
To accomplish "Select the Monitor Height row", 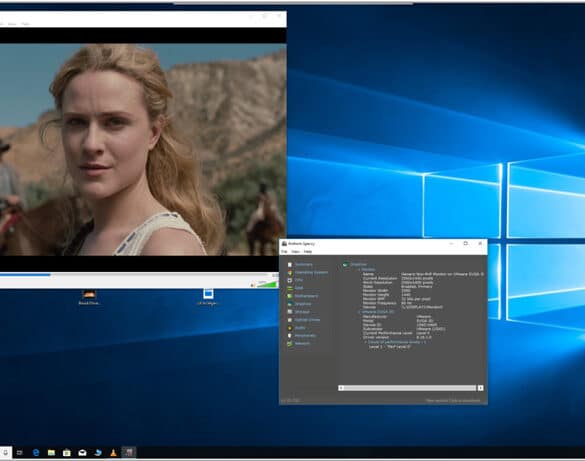I will [387, 295].
